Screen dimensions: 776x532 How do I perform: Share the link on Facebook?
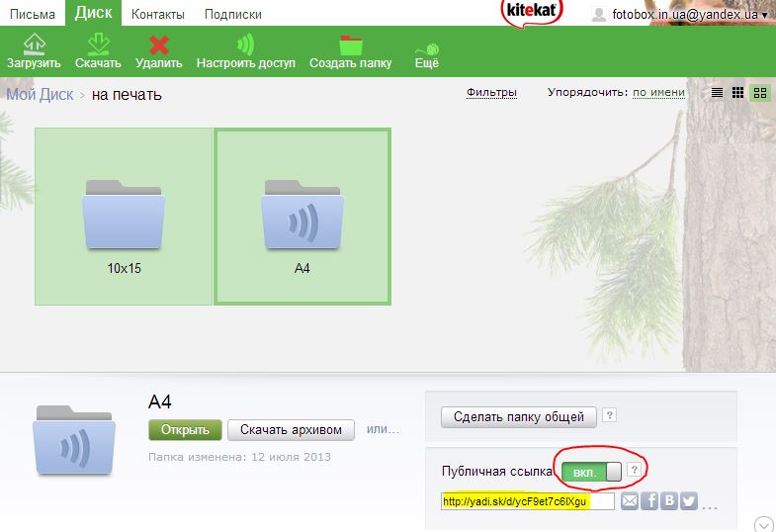tap(649, 501)
